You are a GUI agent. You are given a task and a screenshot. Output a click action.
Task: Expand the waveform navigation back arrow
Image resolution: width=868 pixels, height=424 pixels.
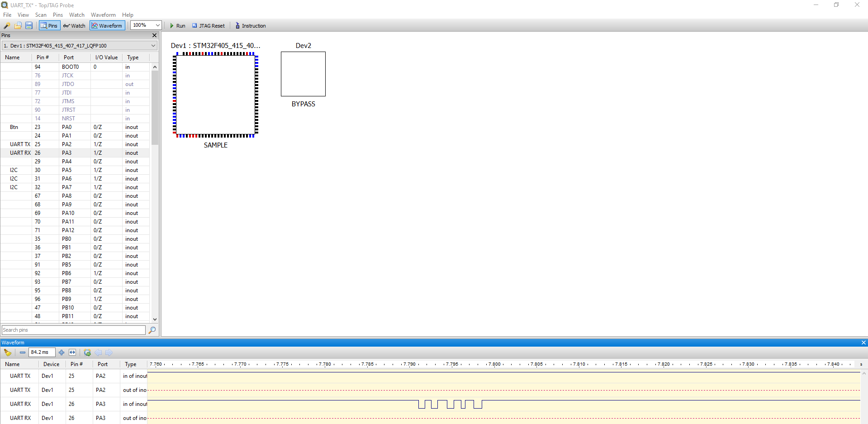(99, 353)
